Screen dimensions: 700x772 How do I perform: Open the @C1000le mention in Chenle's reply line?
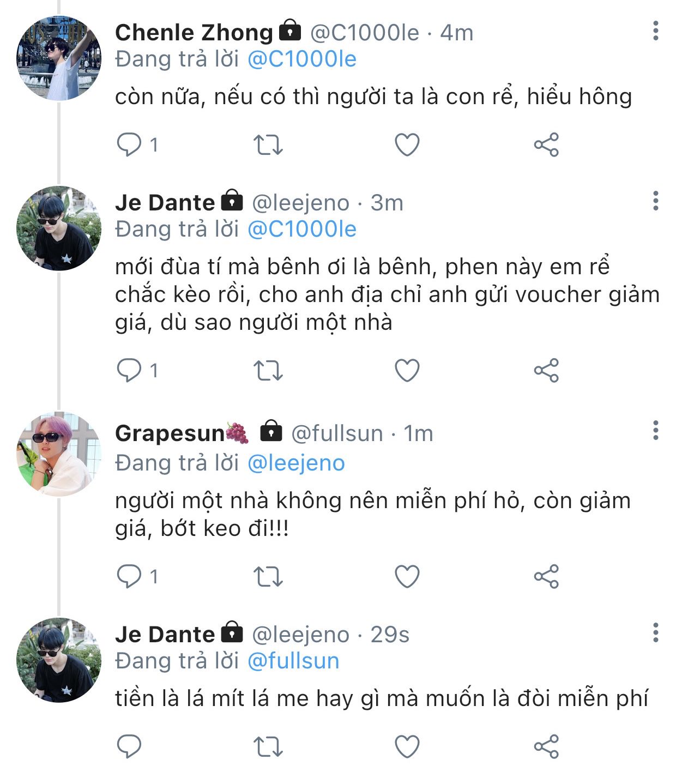pyautogui.click(x=301, y=59)
